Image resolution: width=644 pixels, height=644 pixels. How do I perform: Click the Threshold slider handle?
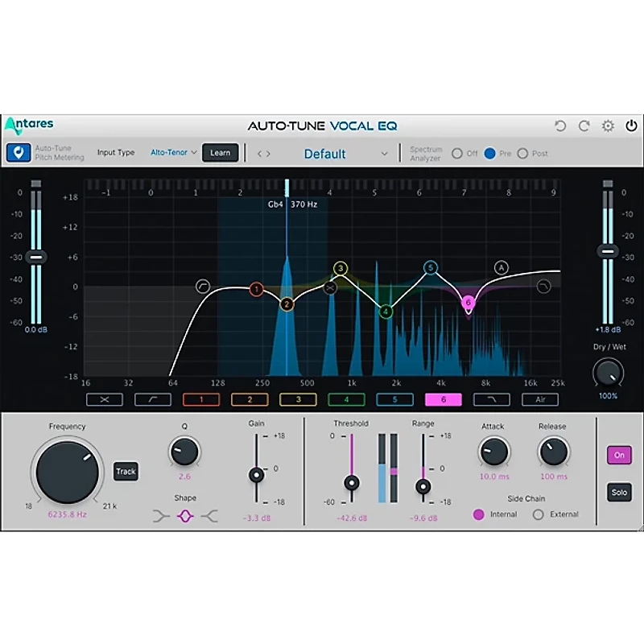tap(352, 483)
